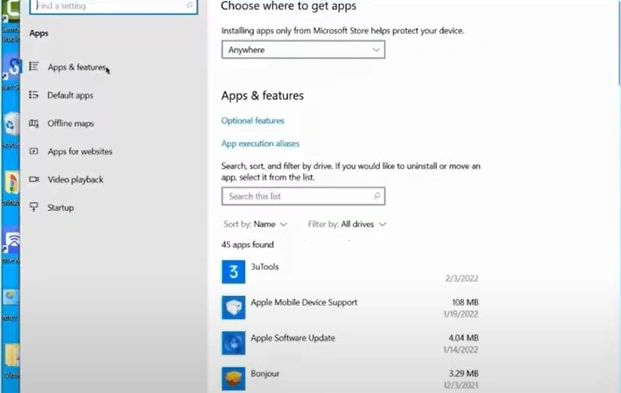Click the Apple Software Update icon
Image resolution: width=621 pixels, height=393 pixels.
[x=233, y=343]
